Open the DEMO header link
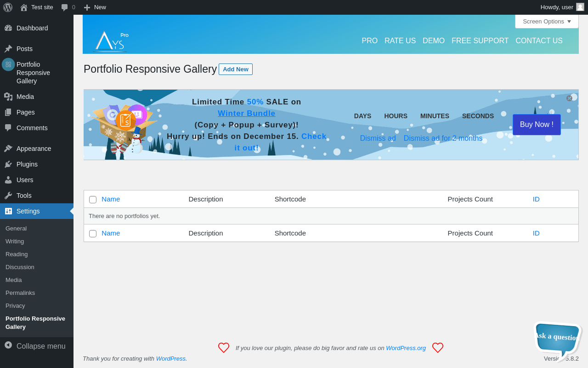The image size is (588, 368). click(434, 40)
